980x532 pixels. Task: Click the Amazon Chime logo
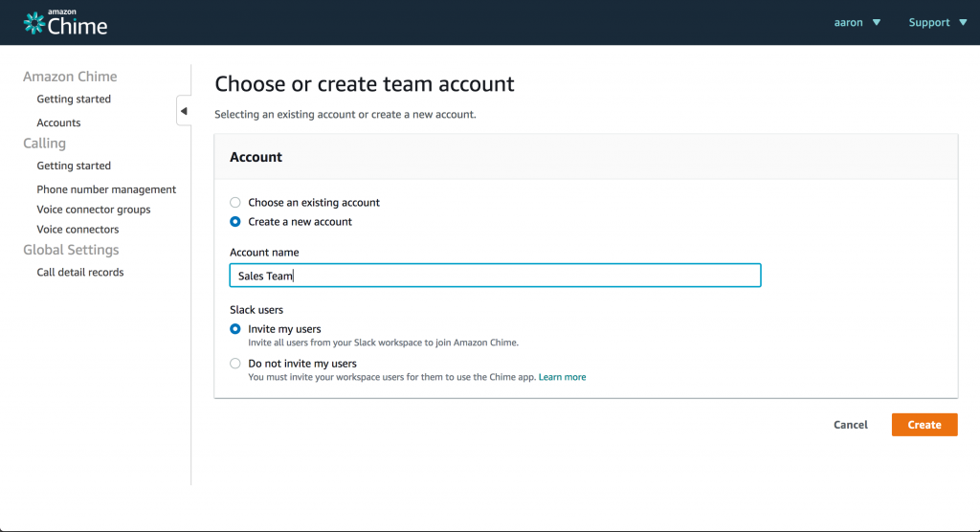coord(66,23)
